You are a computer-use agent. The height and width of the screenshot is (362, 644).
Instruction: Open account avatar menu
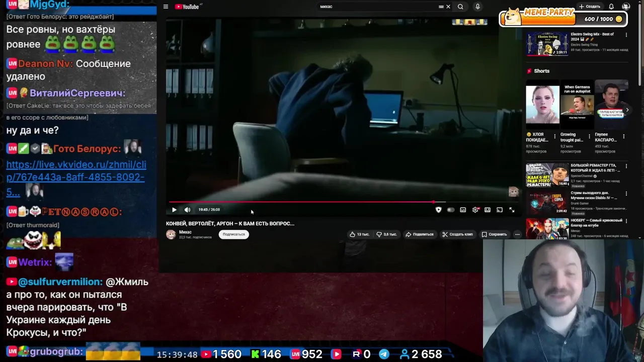tap(626, 7)
